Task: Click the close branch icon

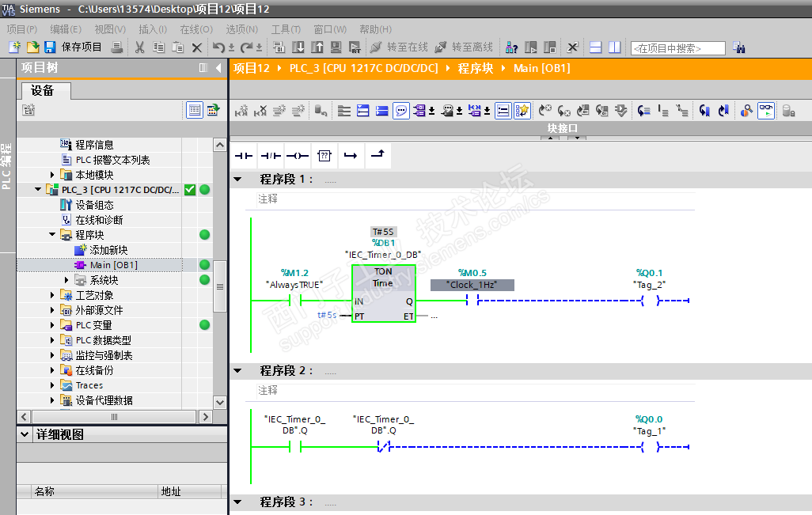Action: (378, 156)
